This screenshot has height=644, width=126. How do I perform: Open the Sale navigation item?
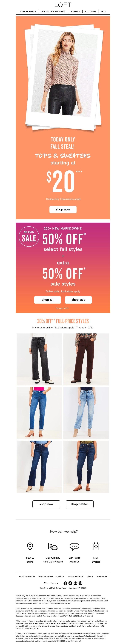click(x=103, y=11)
